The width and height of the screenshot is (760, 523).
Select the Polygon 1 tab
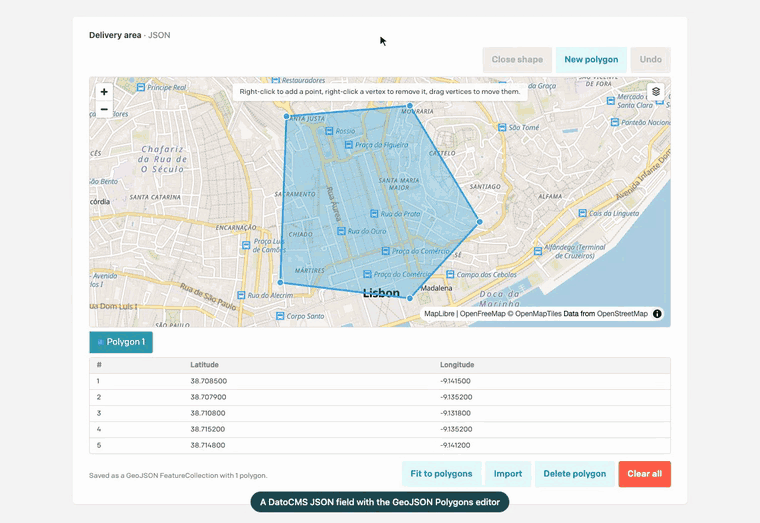(121, 342)
